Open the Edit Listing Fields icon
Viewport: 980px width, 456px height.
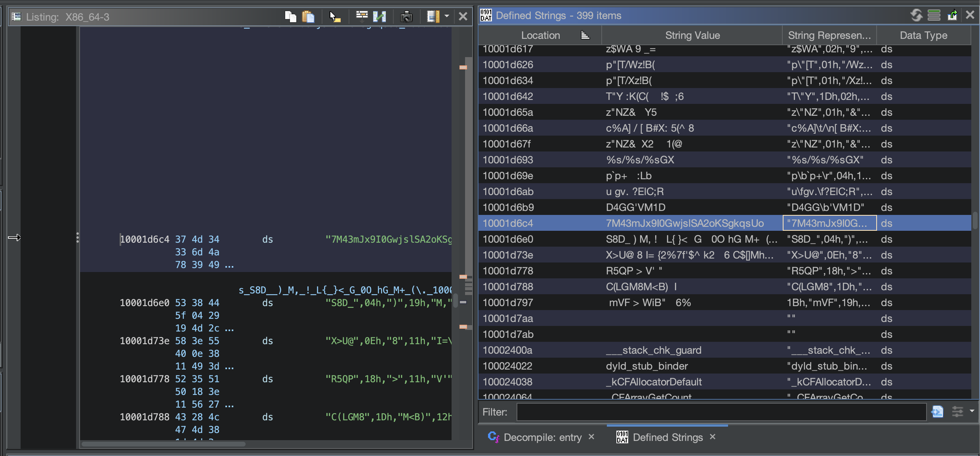pos(362,16)
